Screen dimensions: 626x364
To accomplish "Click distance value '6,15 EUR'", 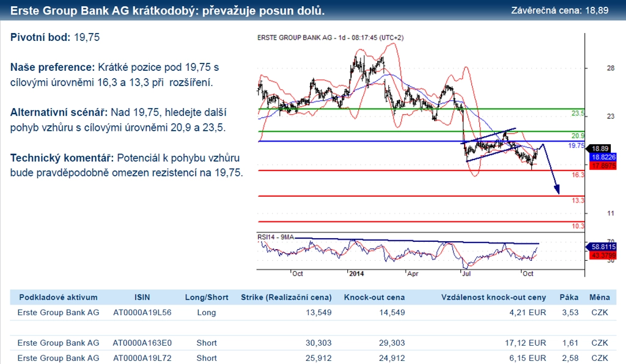I will [x=528, y=359].
